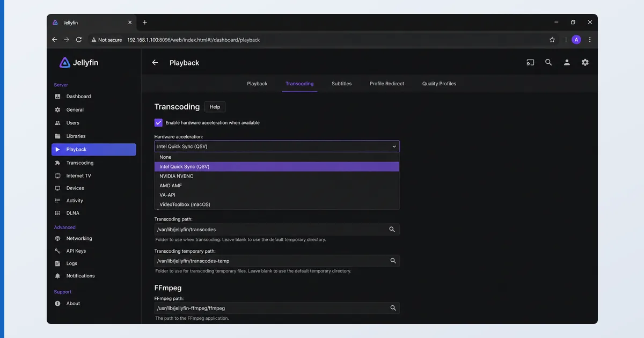This screenshot has height=338, width=644.
Task: Select Playback play icon in sidebar
Action: tap(57, 150)
